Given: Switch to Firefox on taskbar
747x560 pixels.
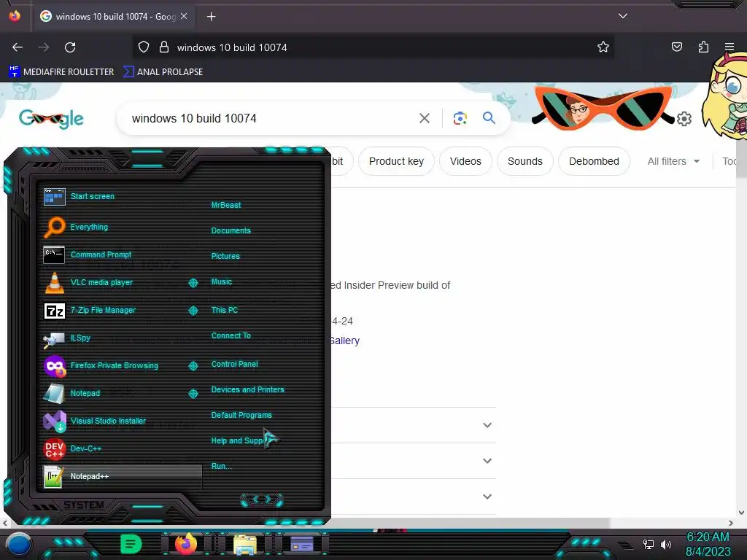Looking at the screenshot, I should (186, 544).
